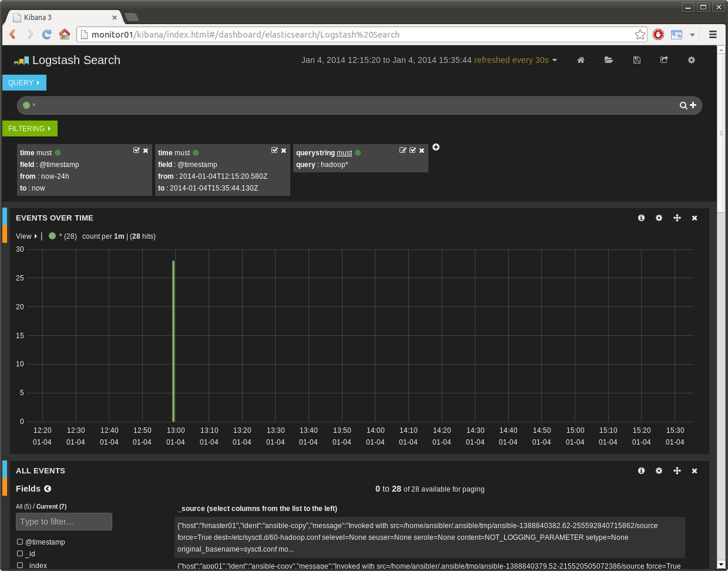Toggle the now-24h time filter on/off
728x571 pixels.
click(x=136, y=151)
